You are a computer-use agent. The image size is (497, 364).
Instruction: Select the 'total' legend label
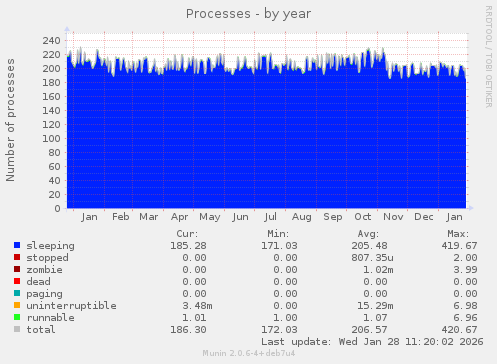[41, 330]
